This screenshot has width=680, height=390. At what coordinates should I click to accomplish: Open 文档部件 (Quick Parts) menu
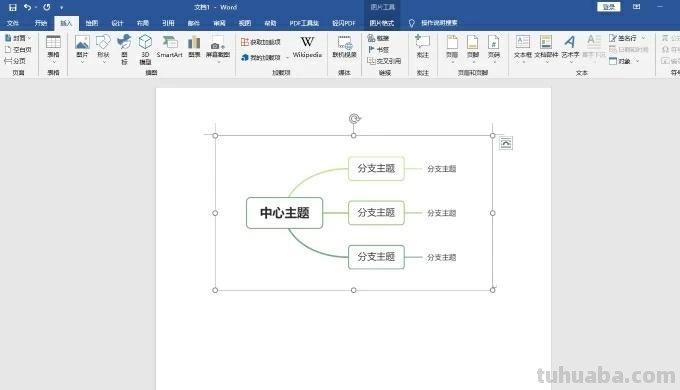pos(546,49)
